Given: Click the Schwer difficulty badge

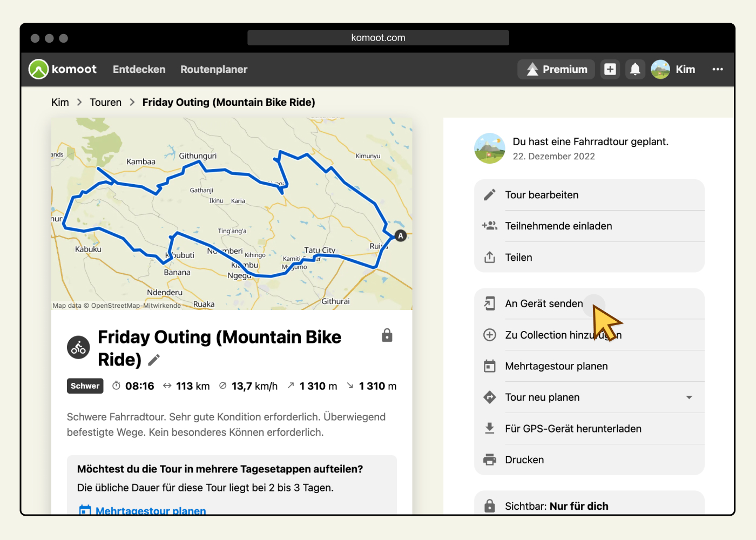Looking at the screenshot, I should point(85,386).
